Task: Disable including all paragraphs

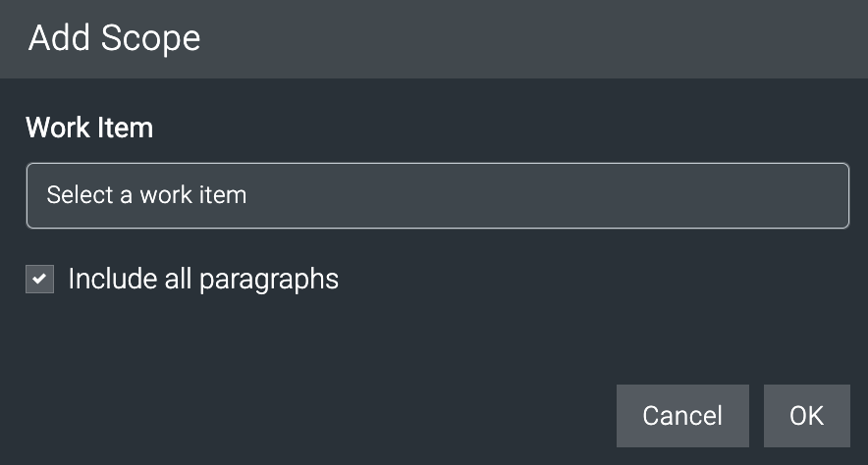Action: [x=39, y=280]
